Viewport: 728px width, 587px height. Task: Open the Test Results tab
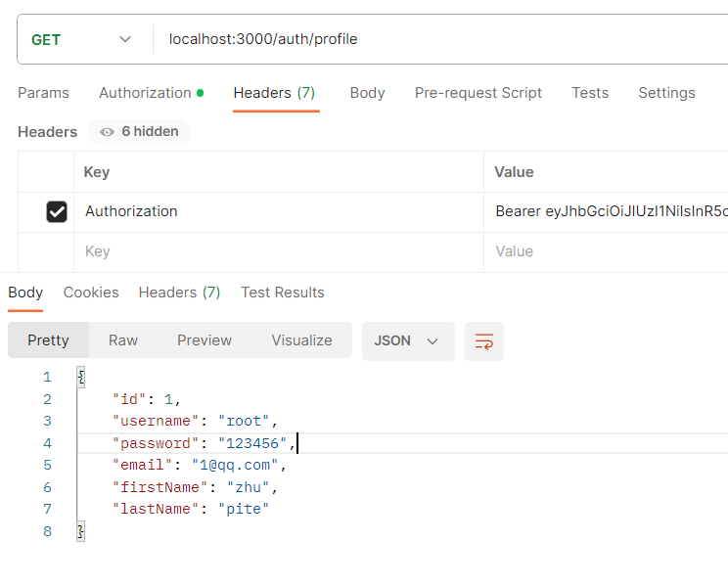(x=282, y=293)
